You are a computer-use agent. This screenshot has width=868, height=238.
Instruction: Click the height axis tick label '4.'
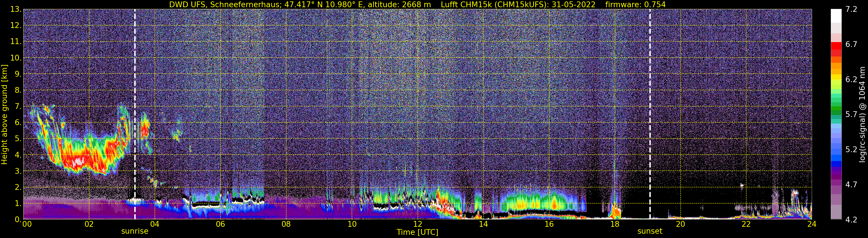coord(18,155)
